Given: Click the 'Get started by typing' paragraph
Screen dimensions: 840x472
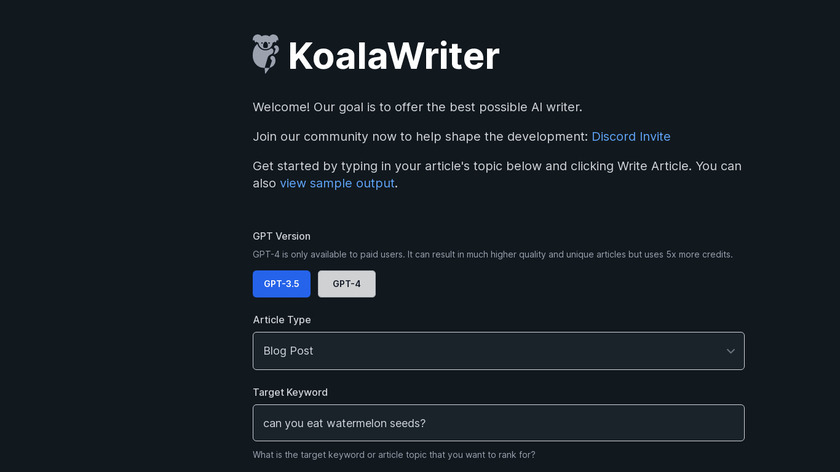Looking at the screenshot, I should pyautogui.click(x=497, y=166).
